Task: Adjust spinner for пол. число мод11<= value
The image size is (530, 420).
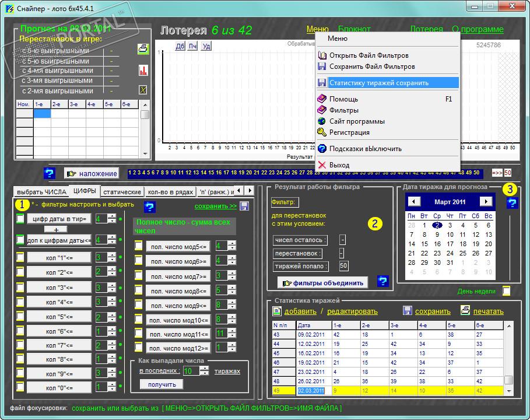Action: tap(232, 334)
